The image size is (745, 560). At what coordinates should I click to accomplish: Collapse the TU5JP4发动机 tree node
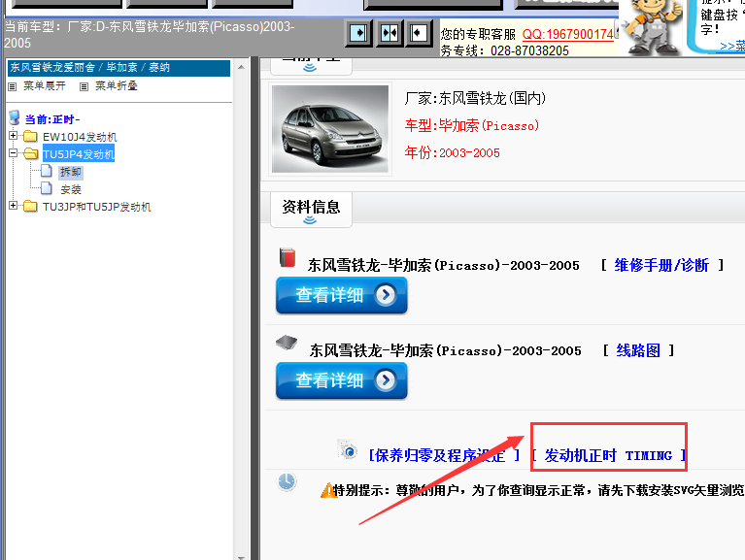(14, 152)
